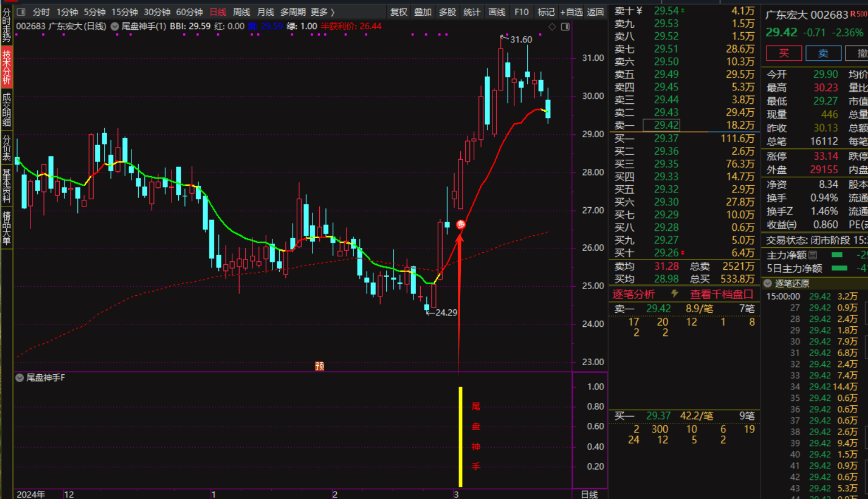This screenshot has width=868, height=499.
Task: Expand the 尾盘神手F sub-chart indicator menu
Action: coord(20,378)
